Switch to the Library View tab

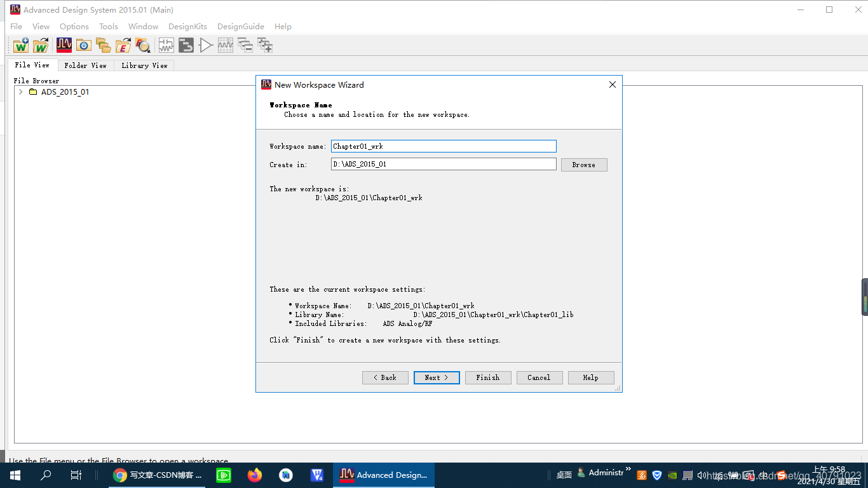[144, 65]
